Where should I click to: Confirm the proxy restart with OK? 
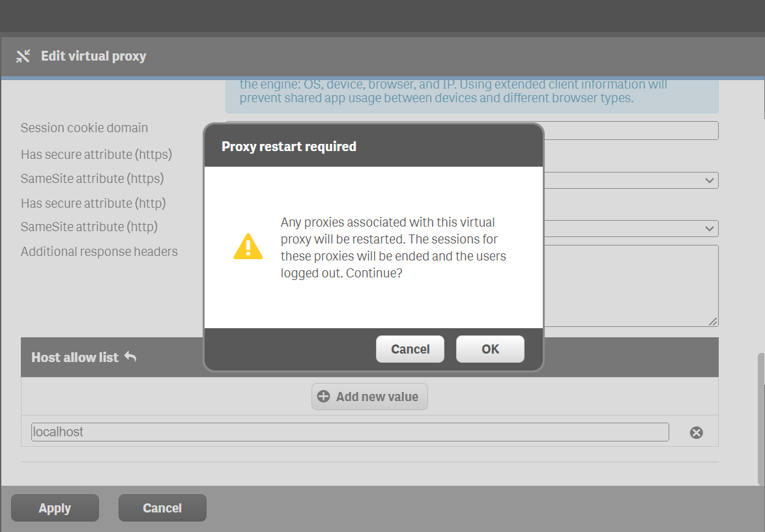(x=490, y=349)
